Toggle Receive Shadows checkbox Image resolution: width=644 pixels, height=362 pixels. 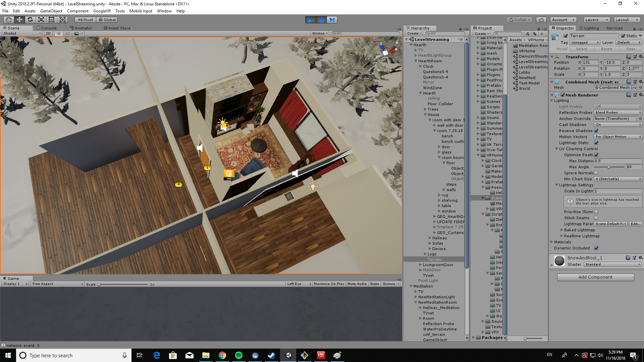point(596,131)
